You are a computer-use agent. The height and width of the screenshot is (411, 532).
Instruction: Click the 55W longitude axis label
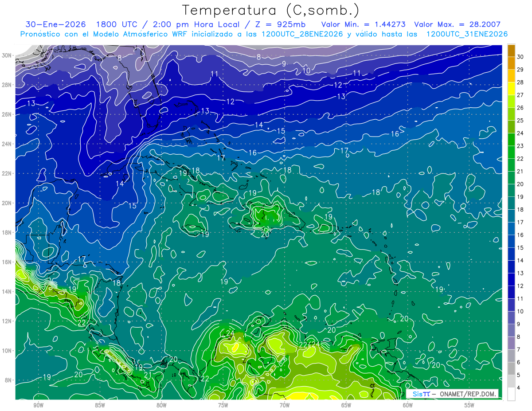click(x=469, y=405)
